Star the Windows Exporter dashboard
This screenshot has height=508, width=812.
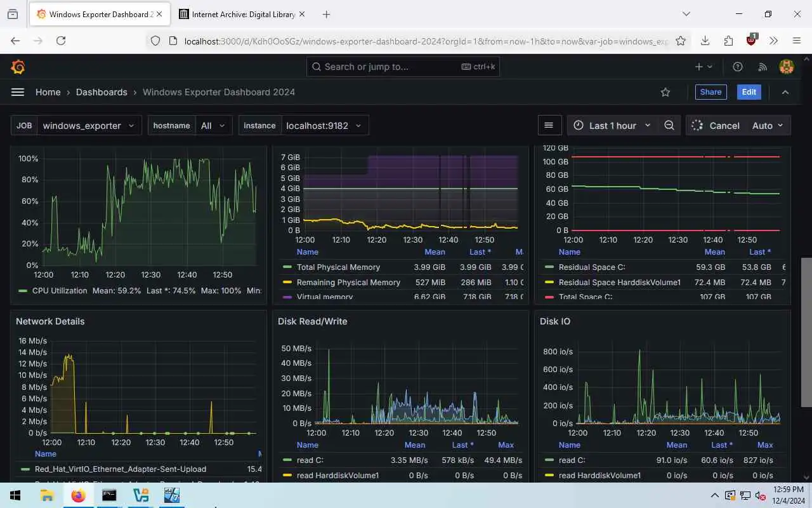[x=665, y=92]
